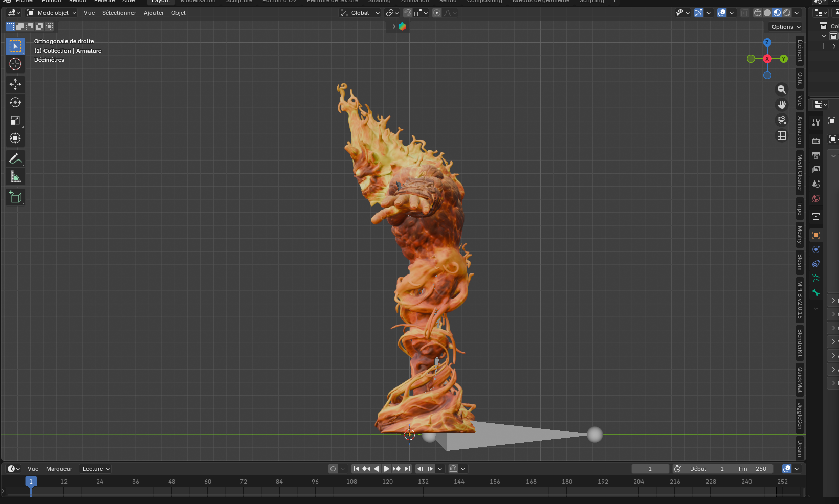Open the pivot point dropdown
This screenshot has width=839, height=504.
pos(392,13)
